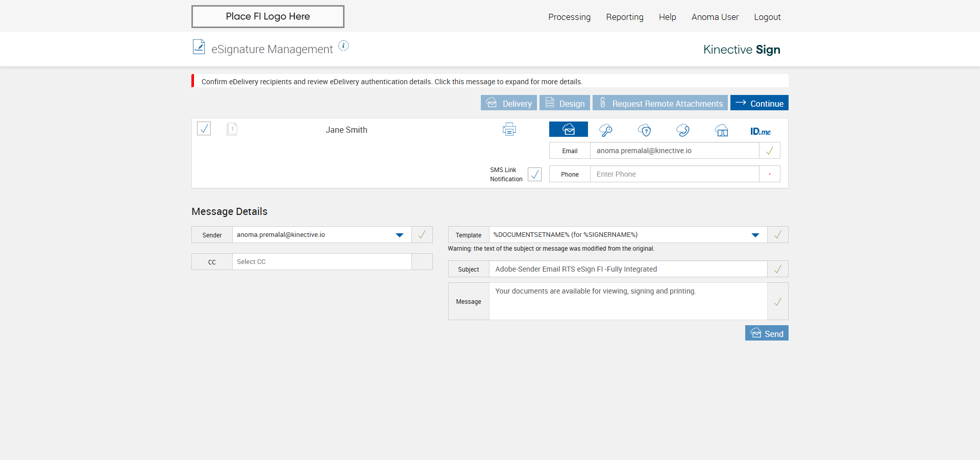This screenshot has height=460, width=980.
Task: Click the Continue button
Action: point(759,103)
